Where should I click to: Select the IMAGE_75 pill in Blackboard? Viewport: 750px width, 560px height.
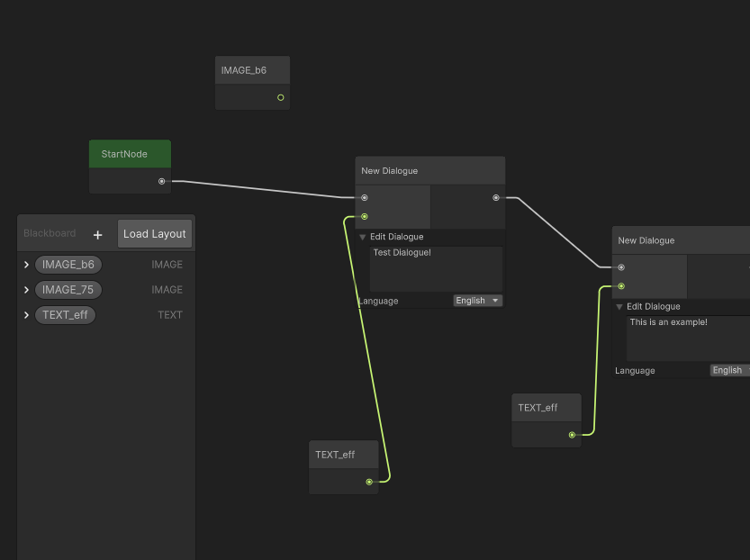68,290
